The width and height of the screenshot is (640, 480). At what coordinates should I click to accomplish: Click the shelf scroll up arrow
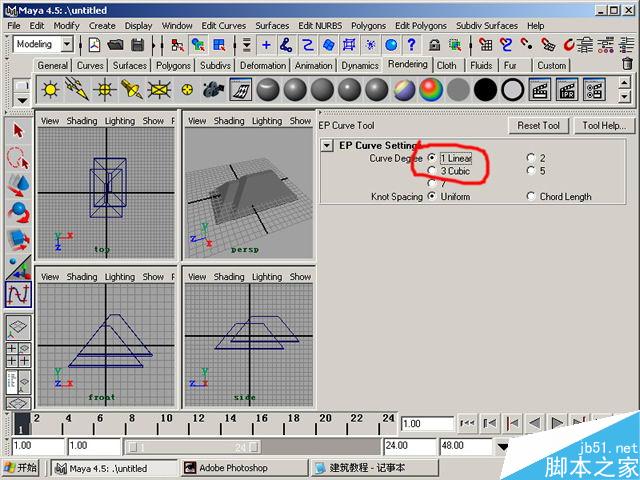[624, 84]
